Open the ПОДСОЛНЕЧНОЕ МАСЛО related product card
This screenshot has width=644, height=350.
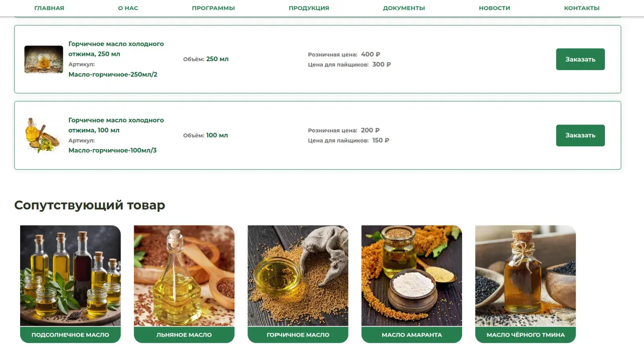click(x=70, y=284)
